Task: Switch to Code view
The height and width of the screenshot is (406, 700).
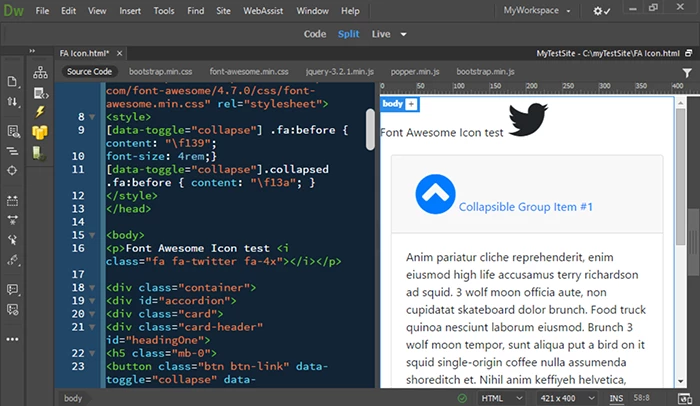Action: point(315,34)
